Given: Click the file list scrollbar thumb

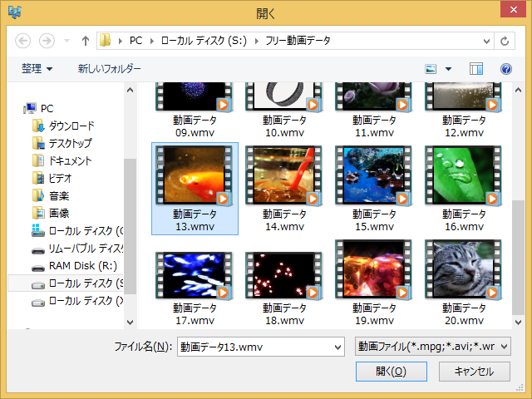Looking at the screenshot, I should click(x=518, y=258).
